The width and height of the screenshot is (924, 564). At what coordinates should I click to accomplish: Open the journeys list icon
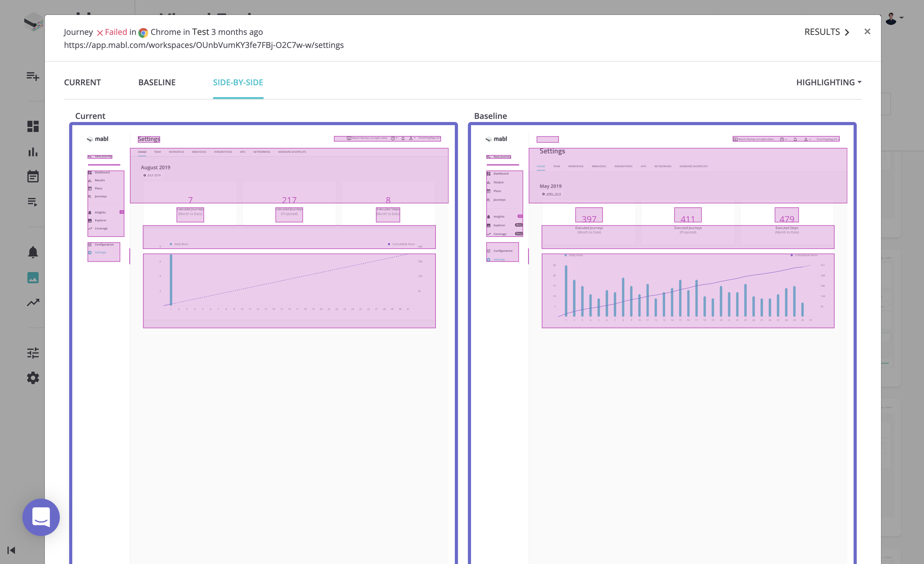tap(33, 202)
